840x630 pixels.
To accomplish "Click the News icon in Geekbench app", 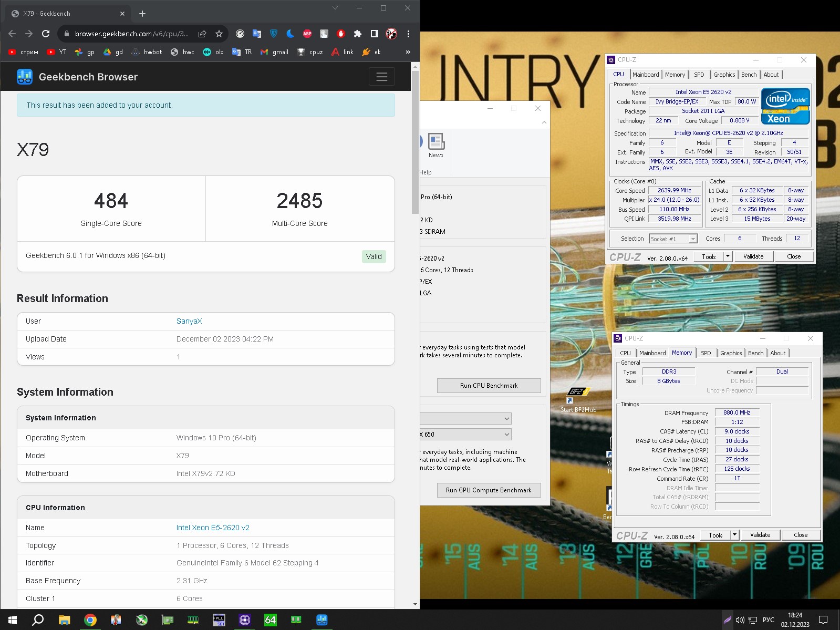I will coord(436,146).
